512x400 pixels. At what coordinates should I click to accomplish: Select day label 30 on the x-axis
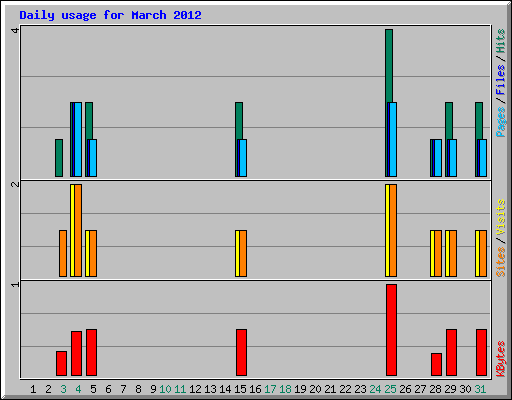coord(465,389)
